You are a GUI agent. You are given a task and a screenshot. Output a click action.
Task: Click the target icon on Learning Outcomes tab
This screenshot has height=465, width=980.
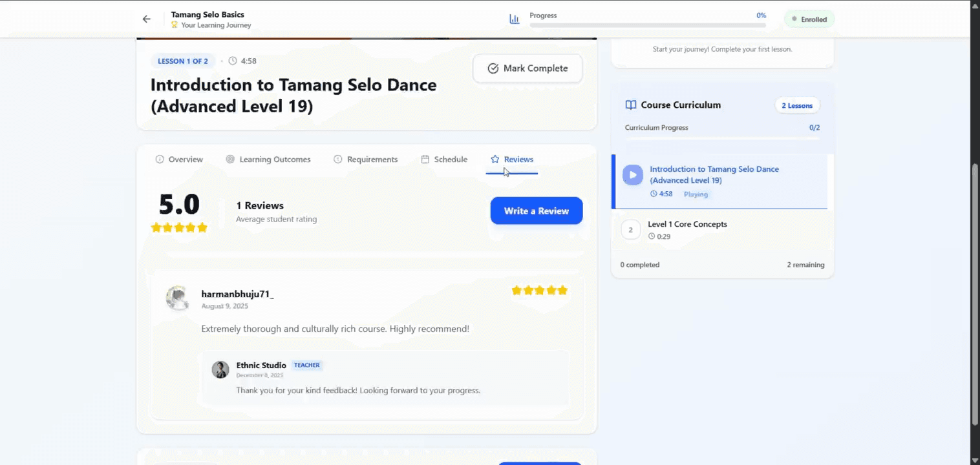[x=230, y=160]
